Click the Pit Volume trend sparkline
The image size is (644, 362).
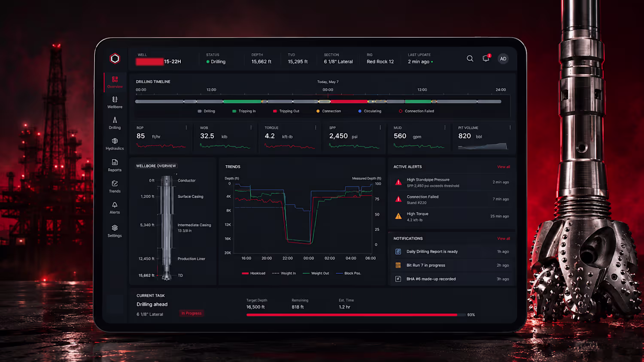(483, 146)
